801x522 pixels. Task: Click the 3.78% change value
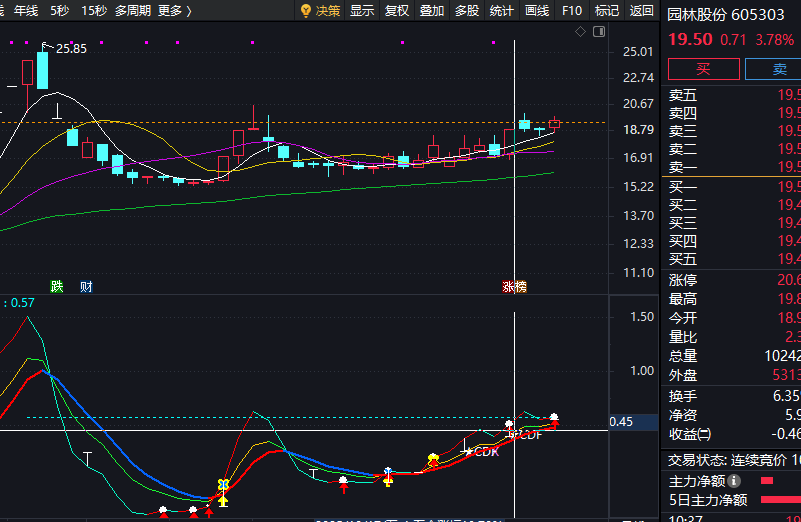(774, 39)
